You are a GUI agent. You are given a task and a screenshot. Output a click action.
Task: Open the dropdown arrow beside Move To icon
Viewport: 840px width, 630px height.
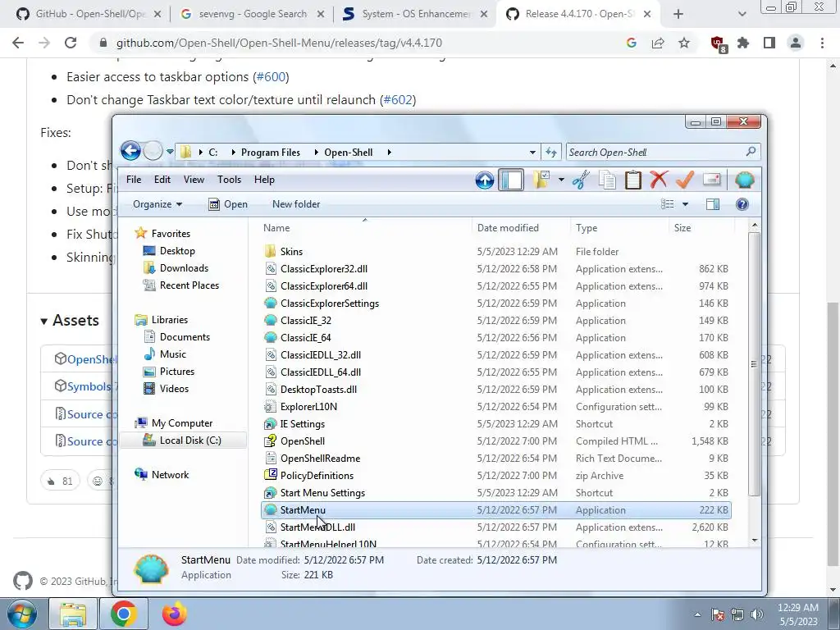click(x=561, y=180)
